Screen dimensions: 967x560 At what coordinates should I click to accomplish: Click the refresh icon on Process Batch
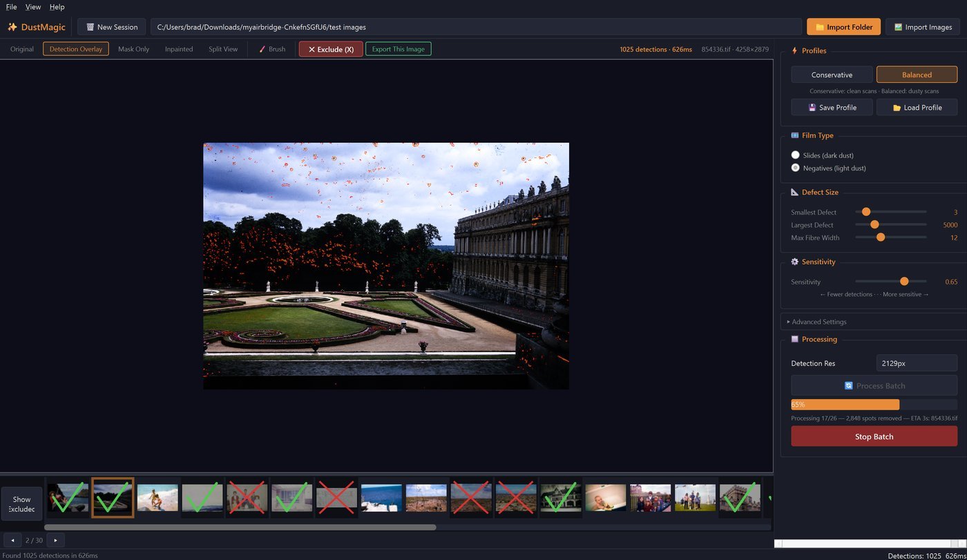tap(849, 386)
